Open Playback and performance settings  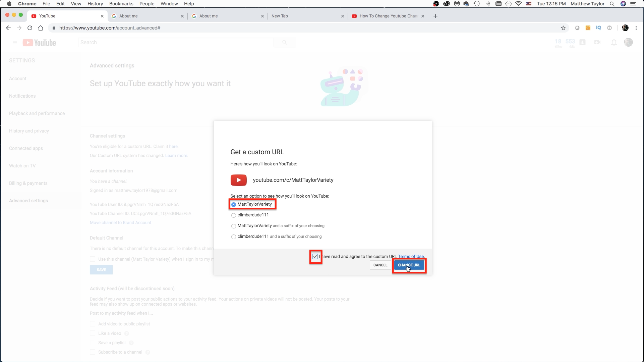tap(37, 113)
